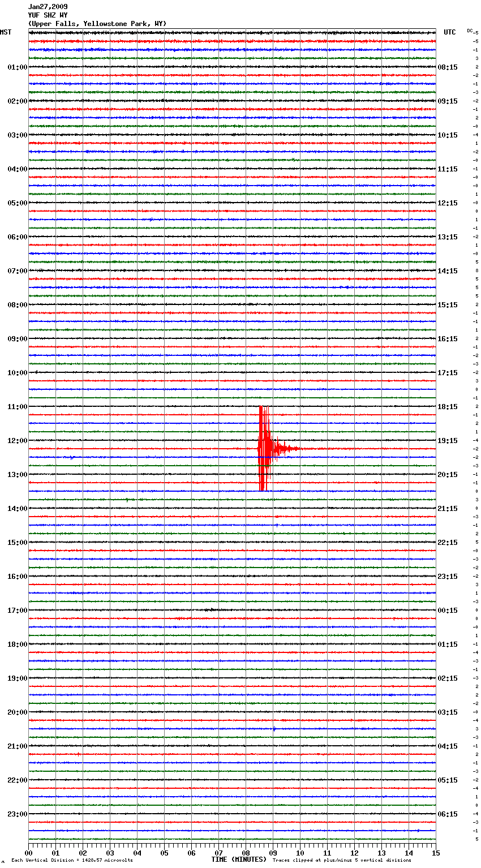Screen dimensions: 481x868
Task: Click the 08 minute mark on the time axis
Action: 246,853
